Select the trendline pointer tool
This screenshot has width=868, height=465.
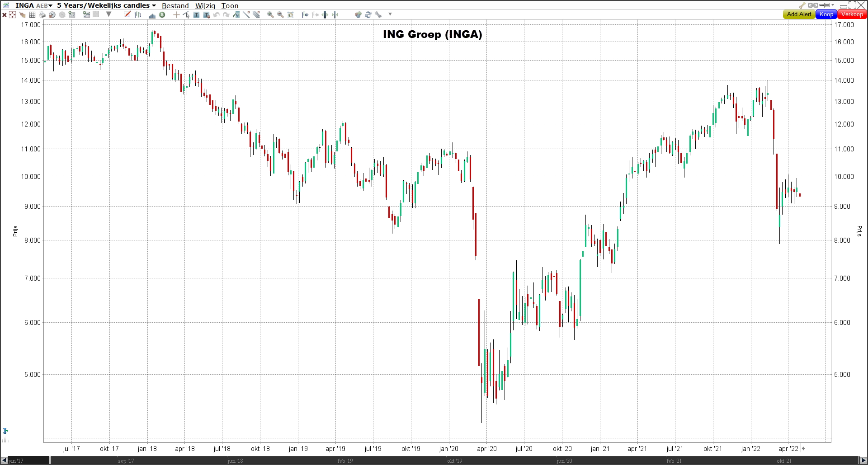pyautogui.click(x=186, y=14)
